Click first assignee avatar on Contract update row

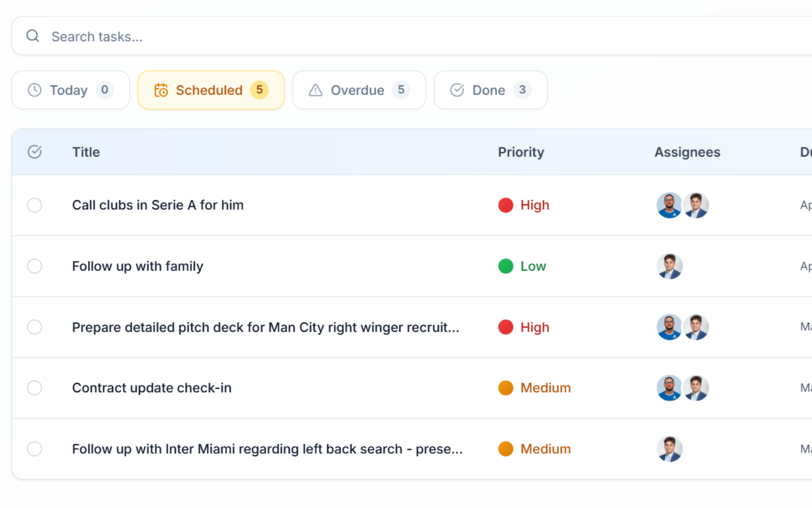[669, 388]
